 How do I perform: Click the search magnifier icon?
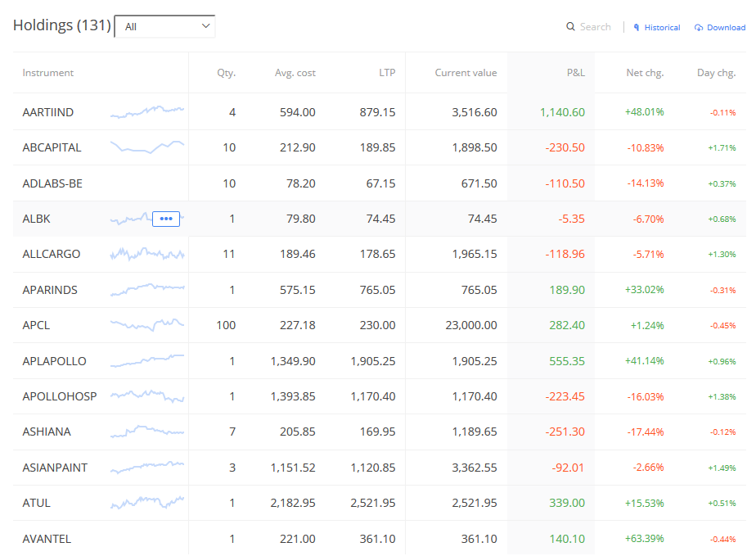click(570, 26)
